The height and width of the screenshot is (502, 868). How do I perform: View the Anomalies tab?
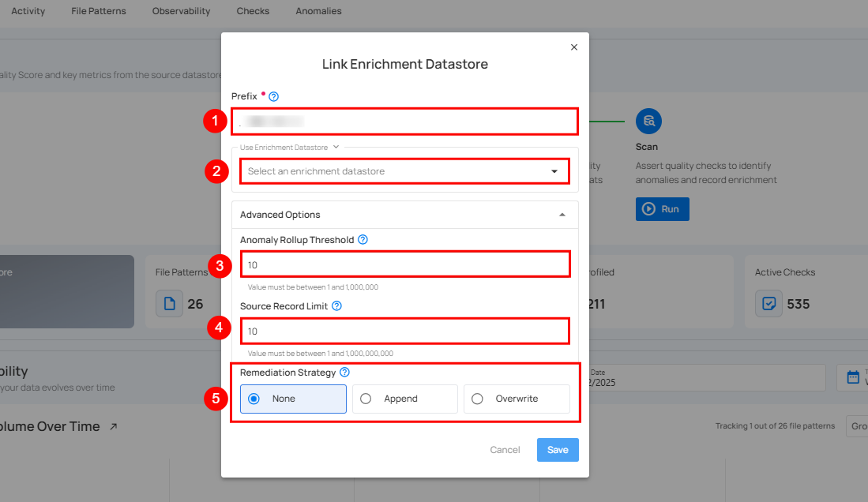318,11
